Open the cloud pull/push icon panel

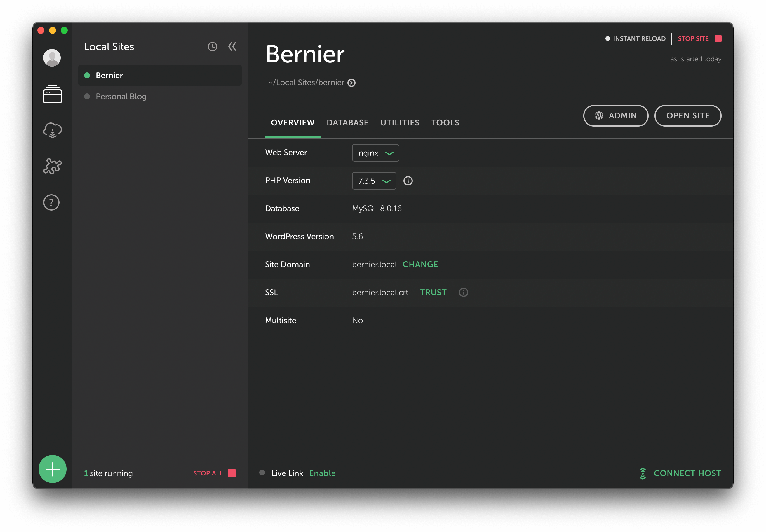[x=52, y=130]
